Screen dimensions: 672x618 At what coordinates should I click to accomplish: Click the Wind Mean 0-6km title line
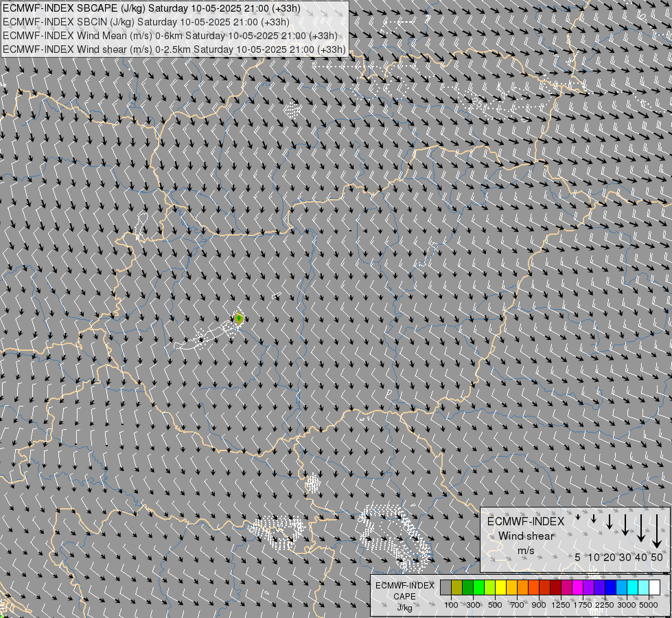tap(170, 36)
